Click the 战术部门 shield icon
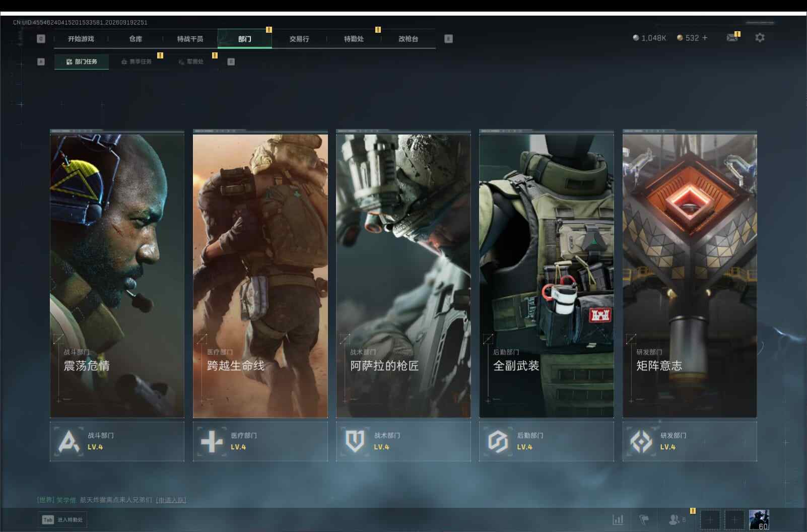Image resolution: width=807 pixels, height=532 pixels. tap(355, 441)
